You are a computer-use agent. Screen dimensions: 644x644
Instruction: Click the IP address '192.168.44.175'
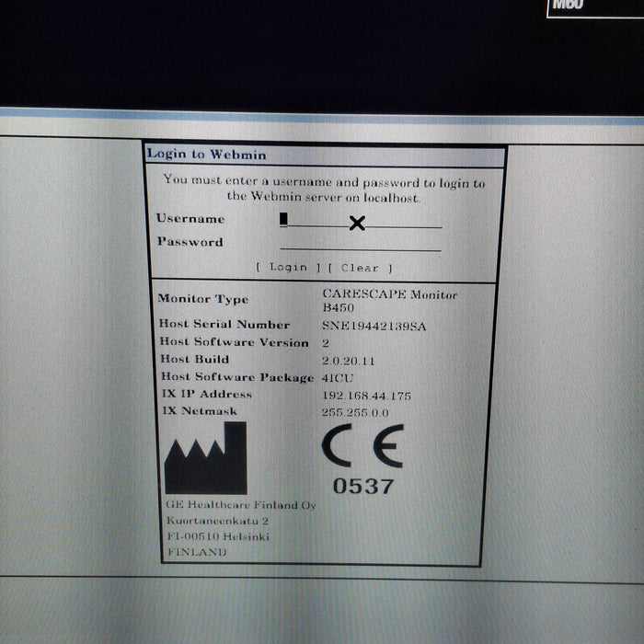tap(366, 396)
